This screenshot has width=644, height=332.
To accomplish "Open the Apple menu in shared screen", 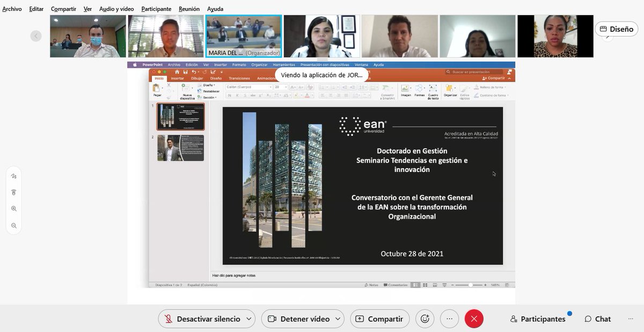I will click(x=135, y=64).
